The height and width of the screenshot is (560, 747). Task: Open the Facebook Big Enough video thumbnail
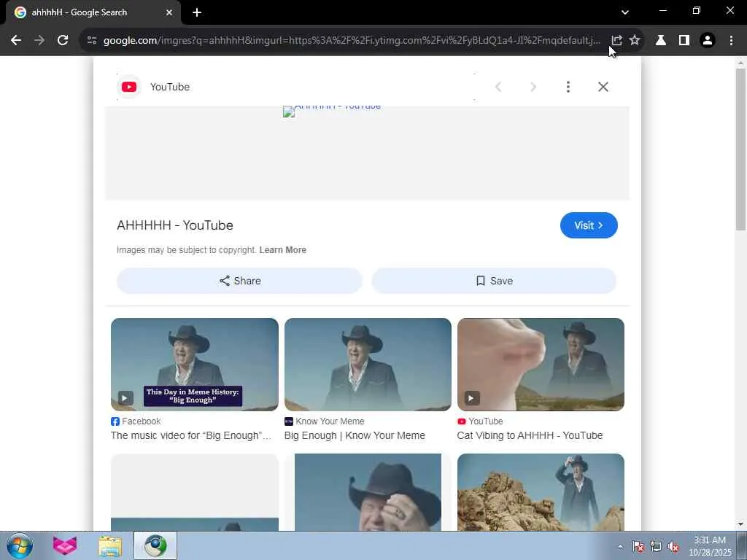[x=194, y=365]
